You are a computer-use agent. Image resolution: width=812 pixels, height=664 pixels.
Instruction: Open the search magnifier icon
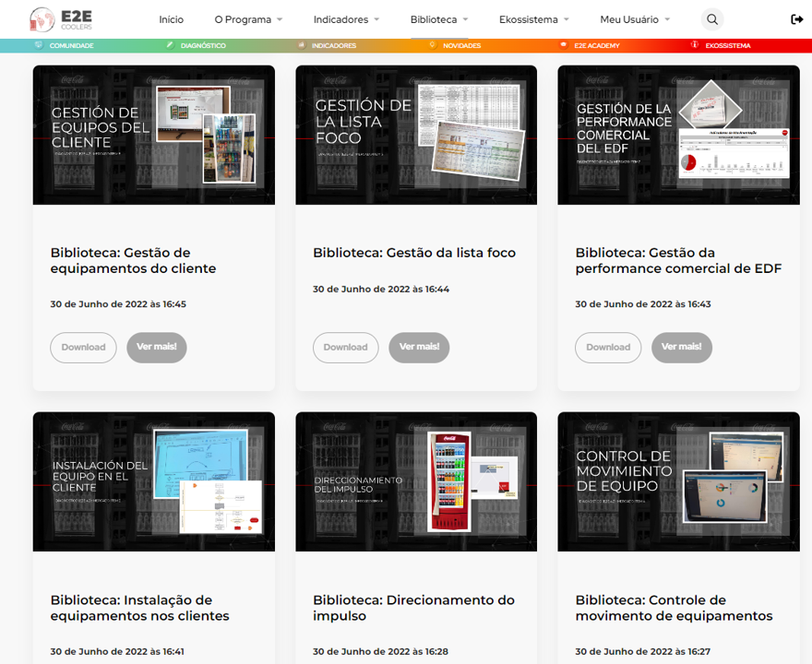(713, 19)
